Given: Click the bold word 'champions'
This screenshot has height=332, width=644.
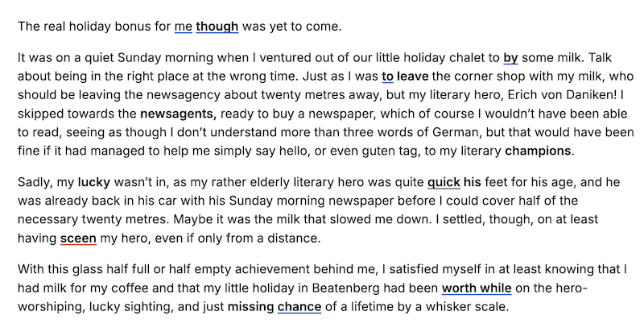Looking at the screenshot, I should tap(538, 151).
